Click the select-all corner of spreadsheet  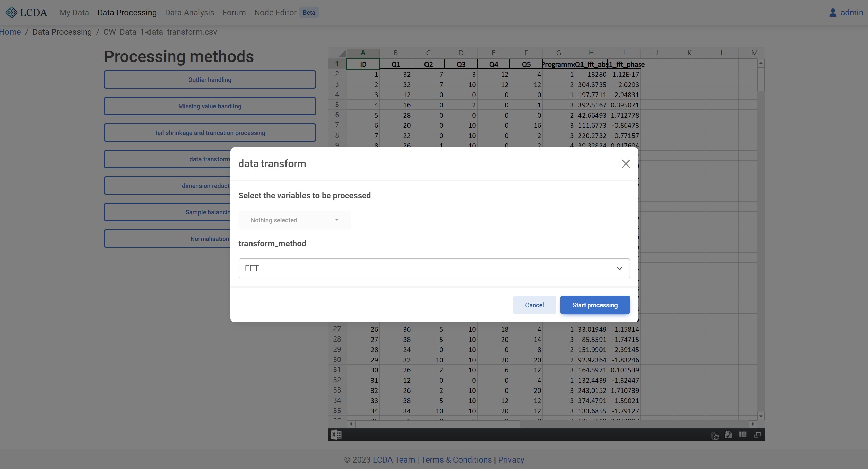coord(340,53)
